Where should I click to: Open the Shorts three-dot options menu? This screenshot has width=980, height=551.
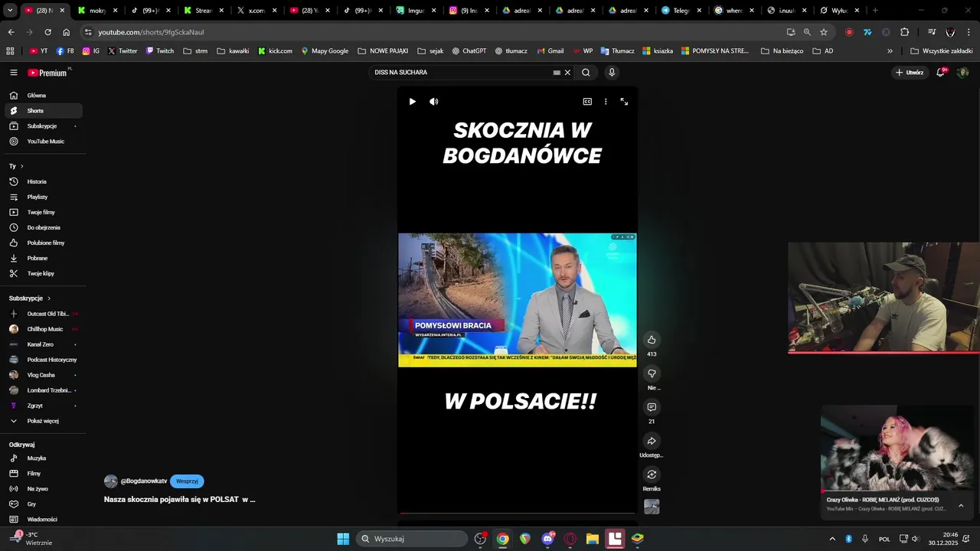606,102
